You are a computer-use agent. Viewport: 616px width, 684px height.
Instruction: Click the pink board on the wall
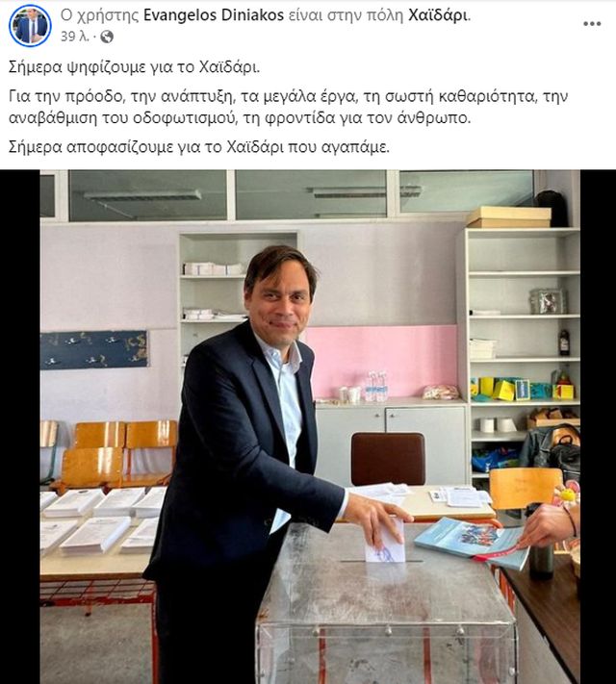382,360
